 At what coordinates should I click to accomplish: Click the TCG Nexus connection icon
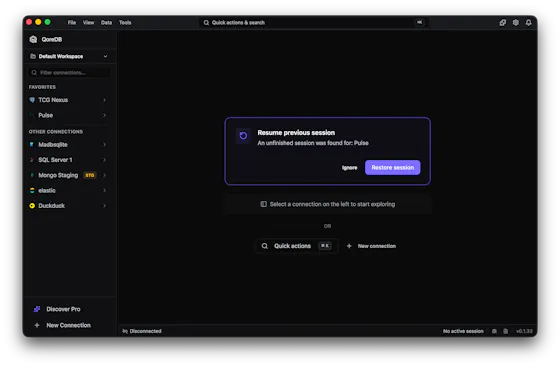[32, 100]
